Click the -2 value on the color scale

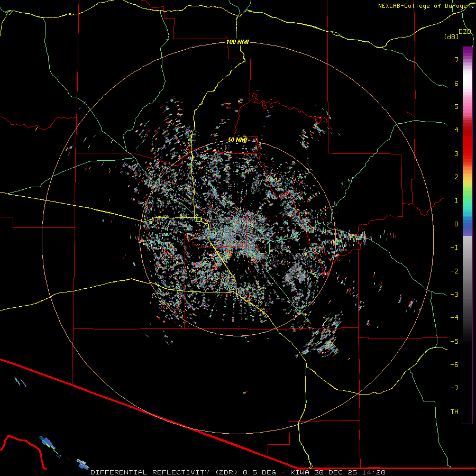pos(454,271)
